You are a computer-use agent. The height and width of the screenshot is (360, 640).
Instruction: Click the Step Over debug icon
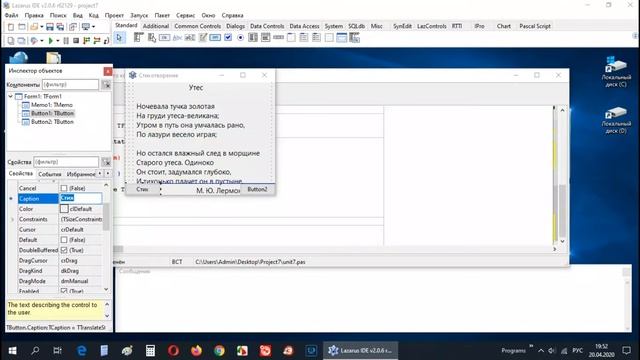97,40
